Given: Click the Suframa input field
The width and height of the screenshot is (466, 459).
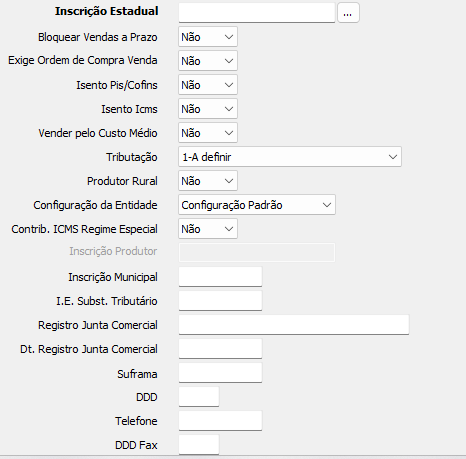Looking at the screenshot, I should coord(220,373).
